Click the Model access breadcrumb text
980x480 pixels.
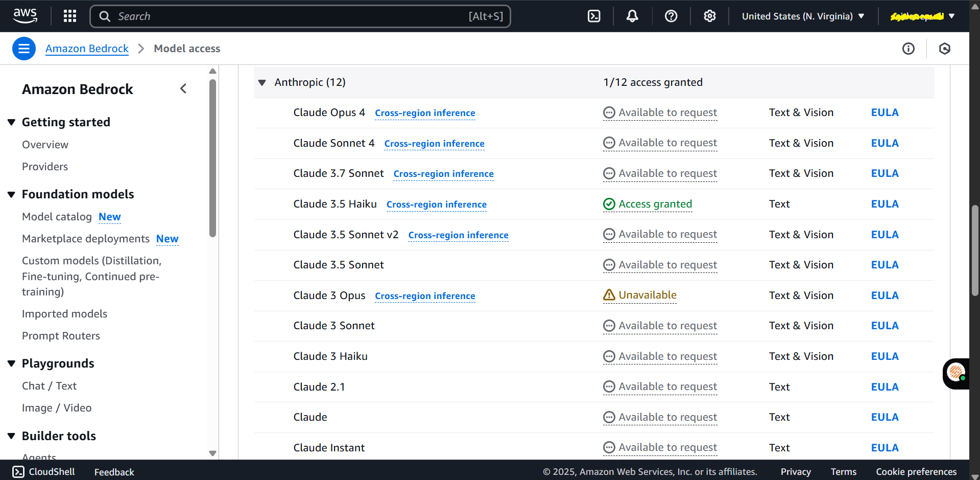(x=187, y=49)
